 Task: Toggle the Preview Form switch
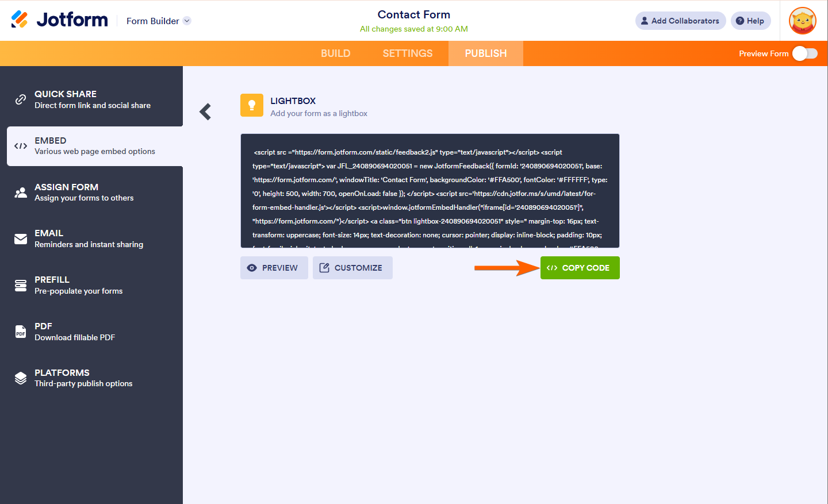pyautogui.click(x=805, y=53)
